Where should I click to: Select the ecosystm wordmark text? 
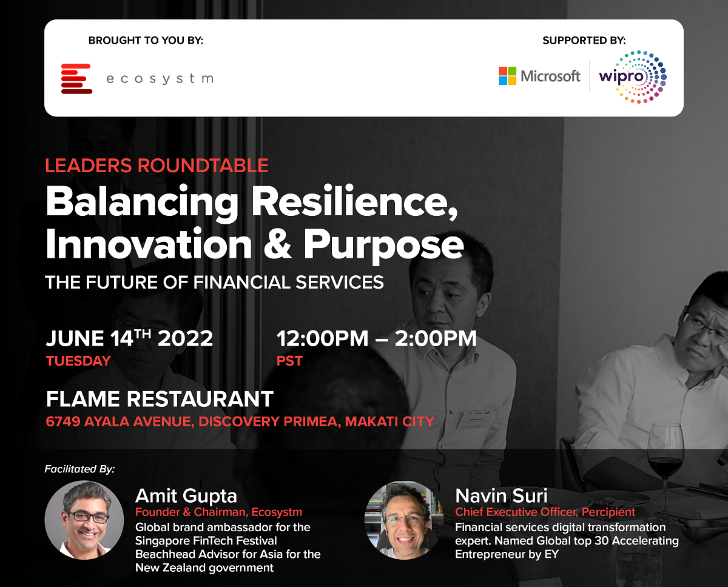tap(160, 79)
